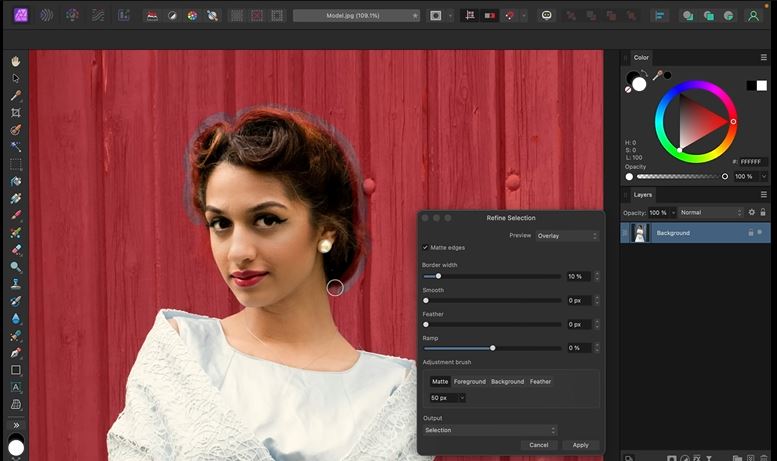Select the Zoom magnifier tool

click(x=16, y=267)
